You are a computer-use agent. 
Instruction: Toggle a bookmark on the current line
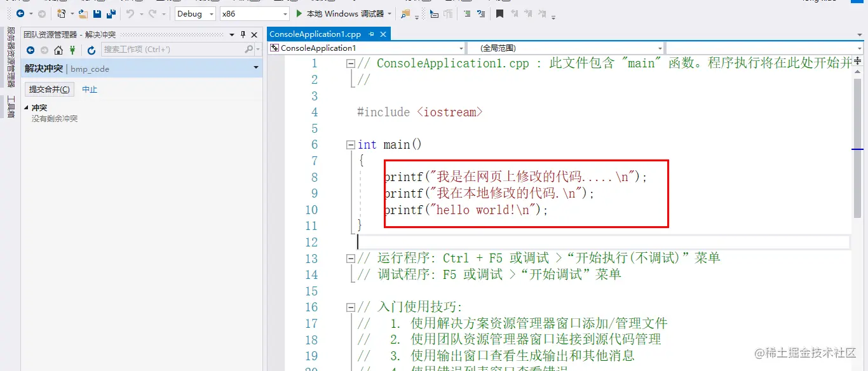(x=500, y=13)
